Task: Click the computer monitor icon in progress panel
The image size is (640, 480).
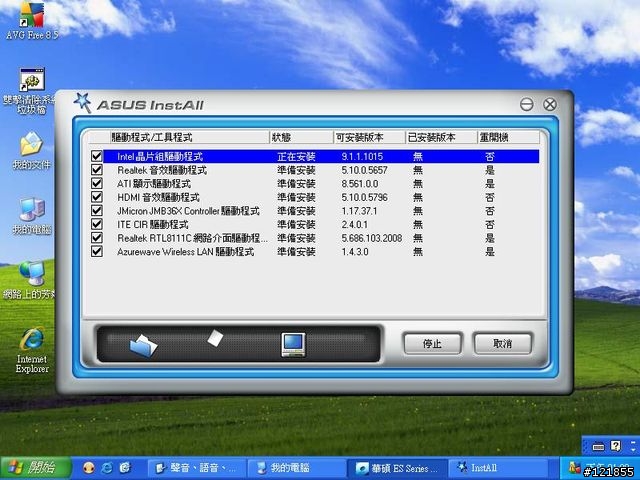Action: pyautogui.click(x=293, y=344)
